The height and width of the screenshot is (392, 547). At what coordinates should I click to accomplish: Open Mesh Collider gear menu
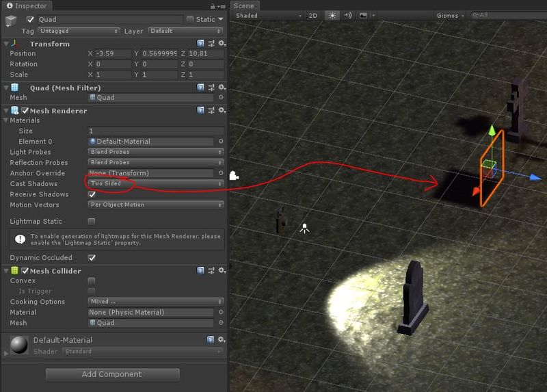pyautogui.click(x=222, y=270)
